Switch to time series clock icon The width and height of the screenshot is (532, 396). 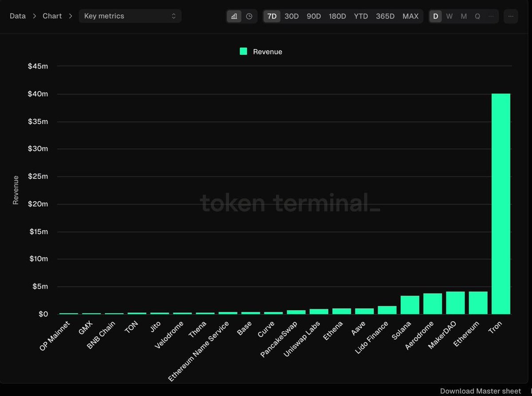pyautogui.click(x=249, y=16)
